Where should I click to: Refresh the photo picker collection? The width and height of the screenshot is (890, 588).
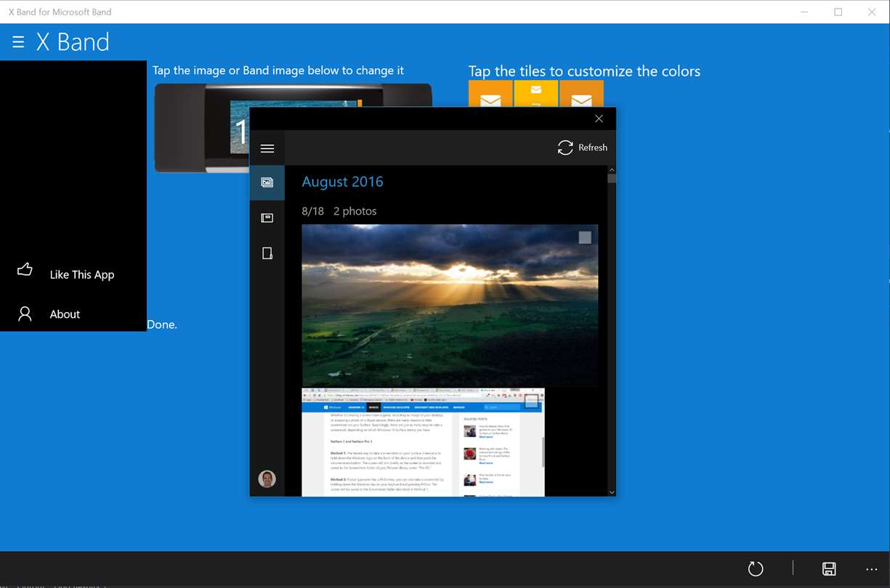[x=582, y=147]
